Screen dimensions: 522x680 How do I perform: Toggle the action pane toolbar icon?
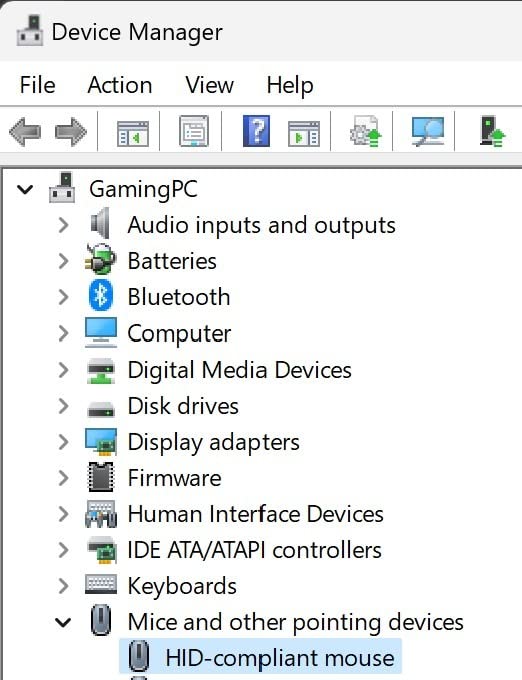(304, 133)
